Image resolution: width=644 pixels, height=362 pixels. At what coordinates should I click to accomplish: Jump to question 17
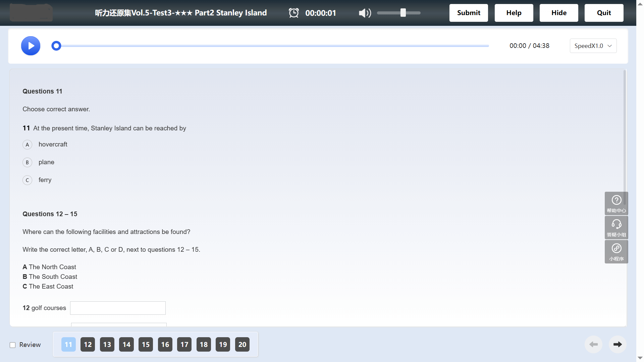[184, 344]
